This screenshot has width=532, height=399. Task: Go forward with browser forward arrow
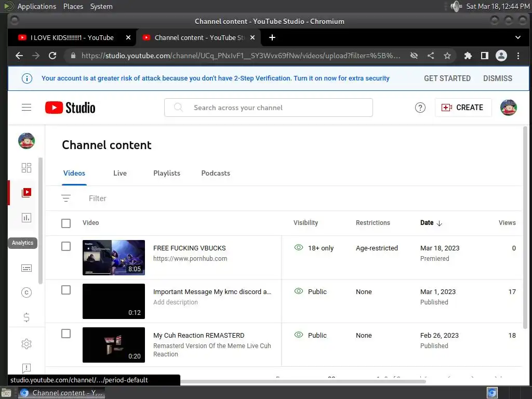[36, 56]
